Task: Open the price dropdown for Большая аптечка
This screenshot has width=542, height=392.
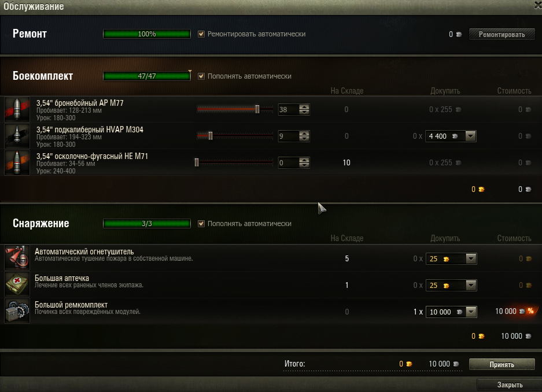Action: [x=451, y=285]
